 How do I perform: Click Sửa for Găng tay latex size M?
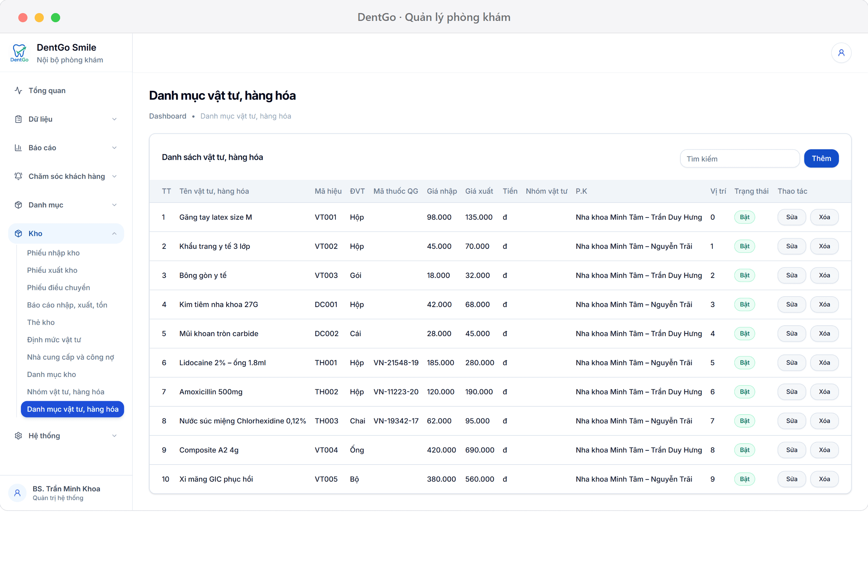click(792, 217)
